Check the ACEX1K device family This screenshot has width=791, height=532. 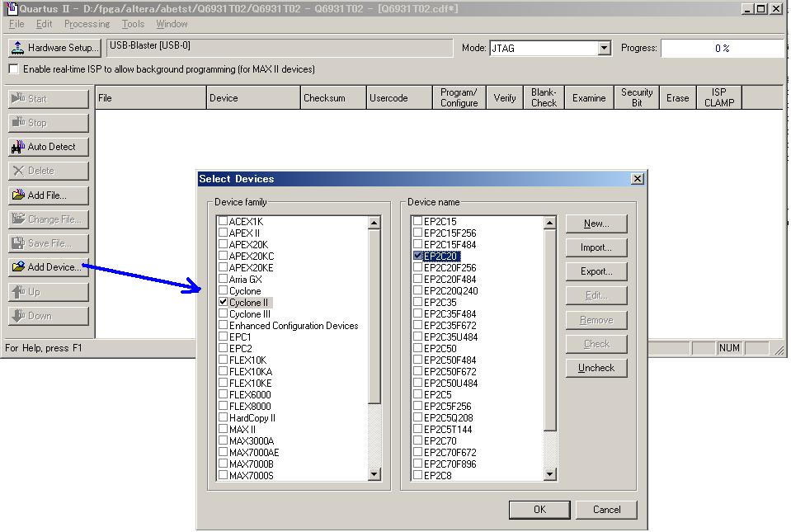[223, 221]
